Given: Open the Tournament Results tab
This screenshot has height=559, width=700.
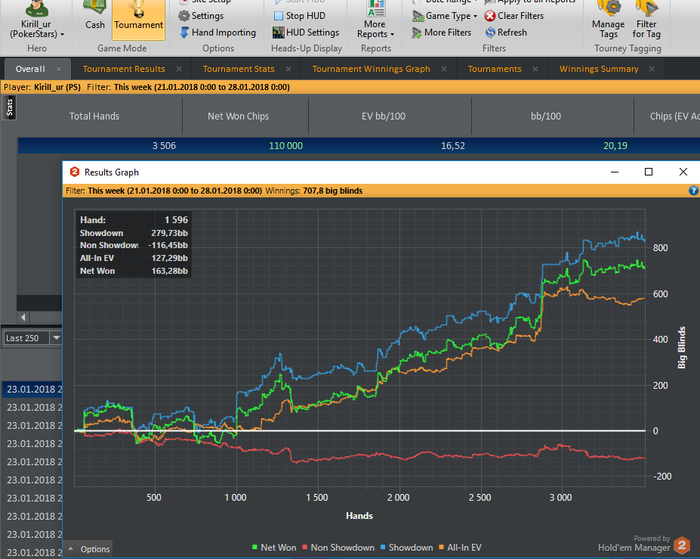Looking at the screenshot, I should coord(124,69).
